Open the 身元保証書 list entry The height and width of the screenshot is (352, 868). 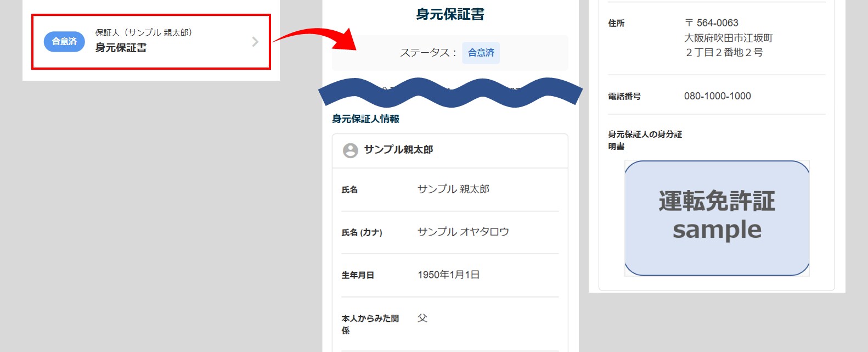coord(151,42)
